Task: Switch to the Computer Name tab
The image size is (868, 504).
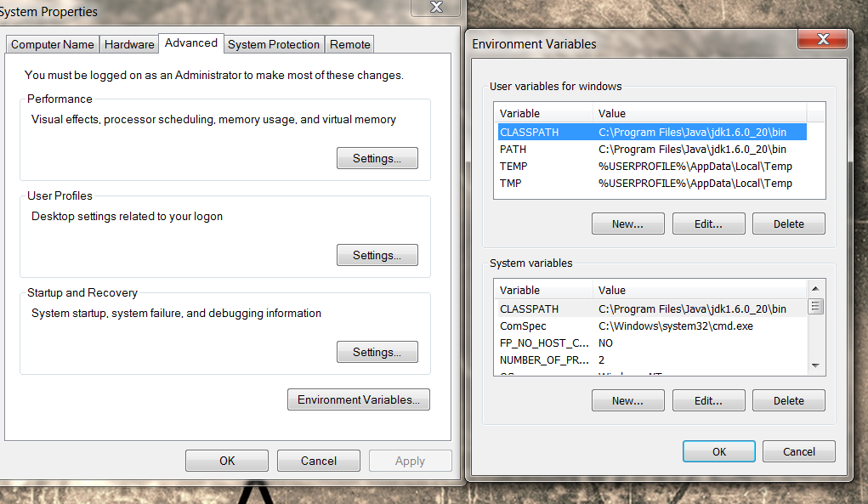Action: (x=53, y=44)
